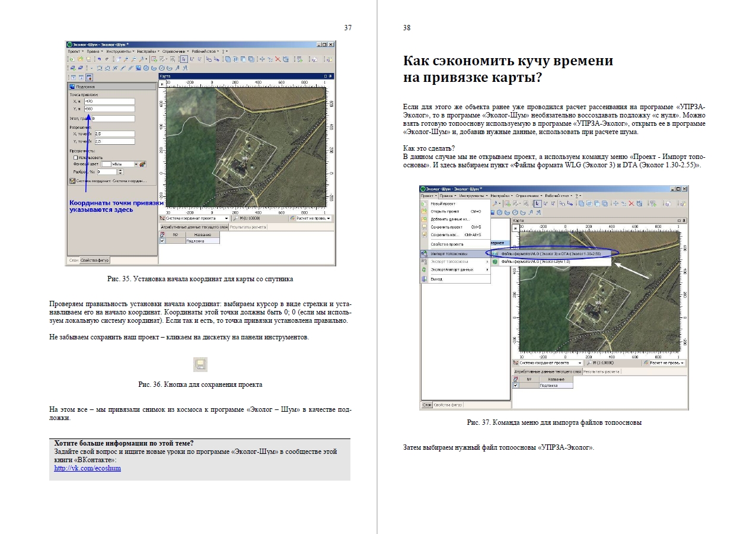Switch to 'Свойства фигур' tab in Fig. 37
The image size is (756, 534).
(448, 405)
